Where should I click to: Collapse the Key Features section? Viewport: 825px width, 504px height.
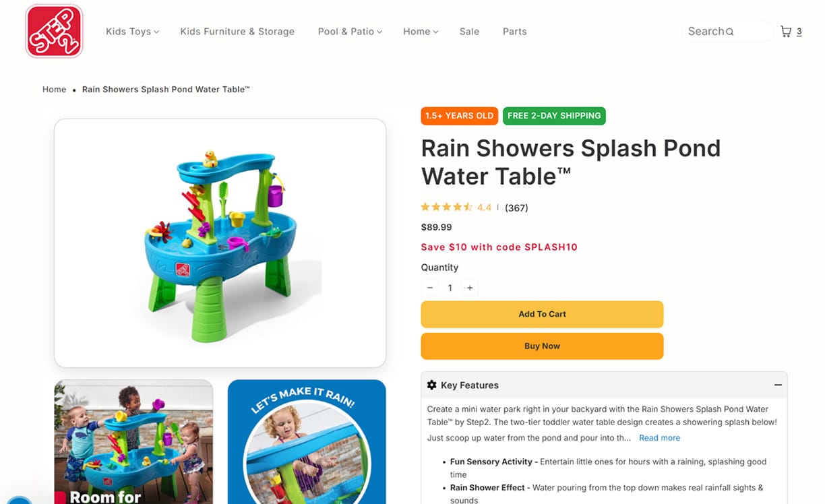(778, 385)
